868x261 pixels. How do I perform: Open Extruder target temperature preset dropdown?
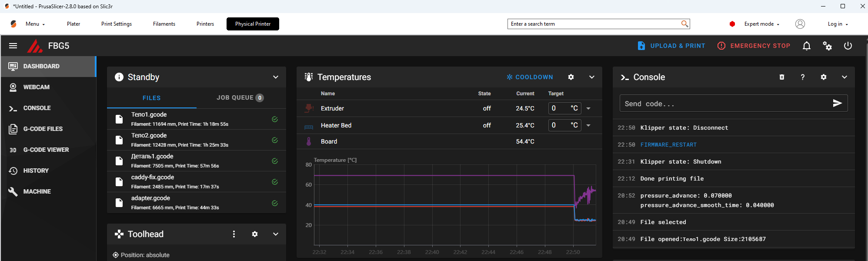(x=588, y=108)
